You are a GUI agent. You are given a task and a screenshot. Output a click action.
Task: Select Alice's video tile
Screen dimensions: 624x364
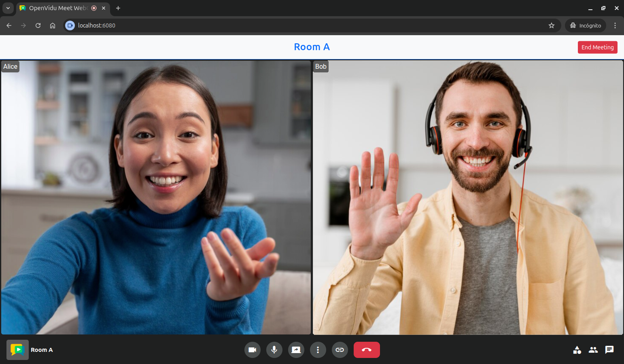pos(156,197)
